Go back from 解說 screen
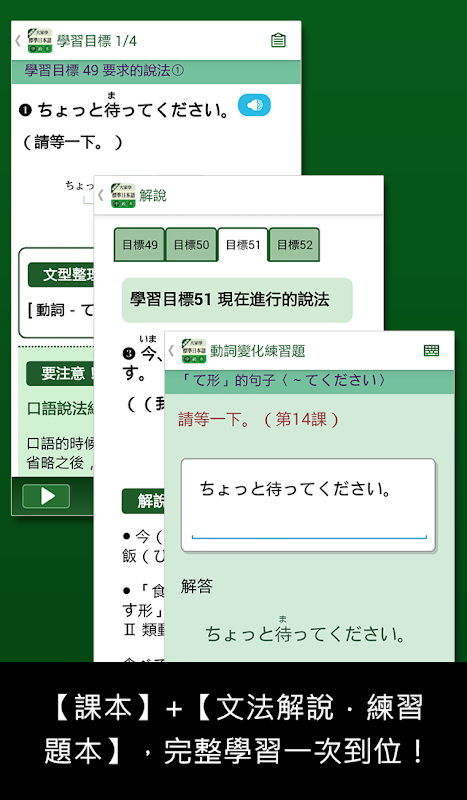467x800 pixels. click(x=101, y=195)
